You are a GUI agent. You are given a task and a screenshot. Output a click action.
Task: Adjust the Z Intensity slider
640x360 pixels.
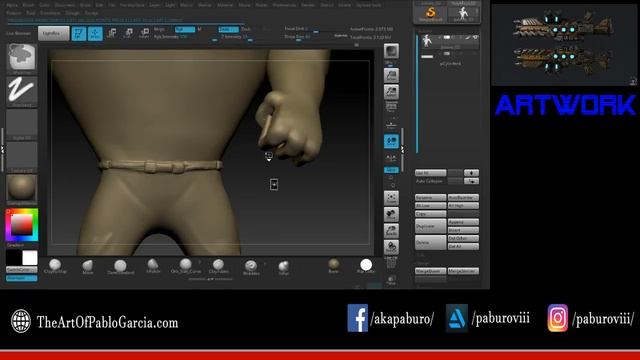point(237,37)
